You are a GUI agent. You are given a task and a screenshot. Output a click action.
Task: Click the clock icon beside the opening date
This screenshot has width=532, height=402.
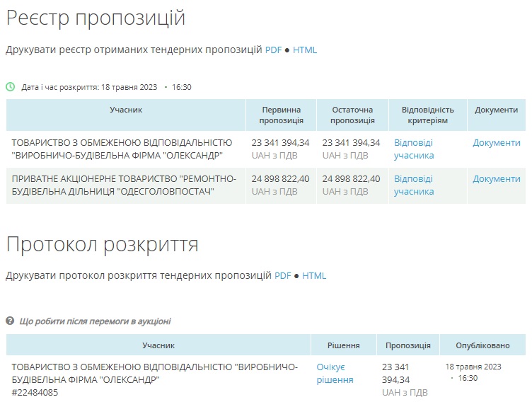[11, 87]
